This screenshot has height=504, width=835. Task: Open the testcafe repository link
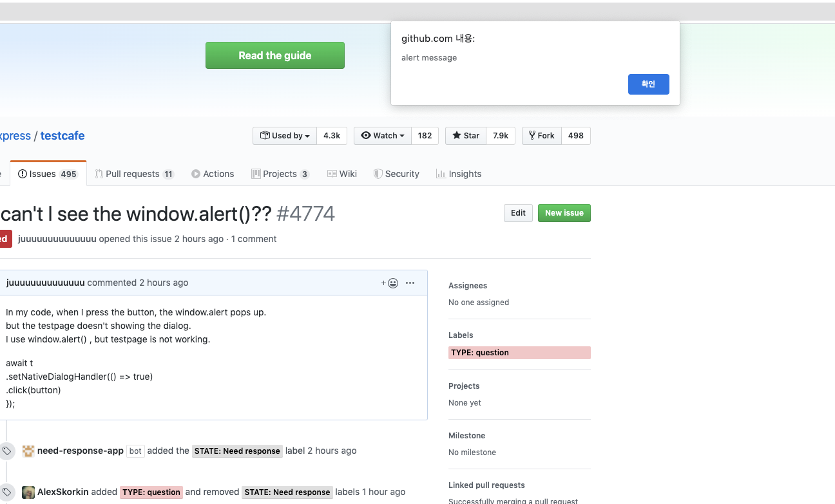(x=62, y=135)
